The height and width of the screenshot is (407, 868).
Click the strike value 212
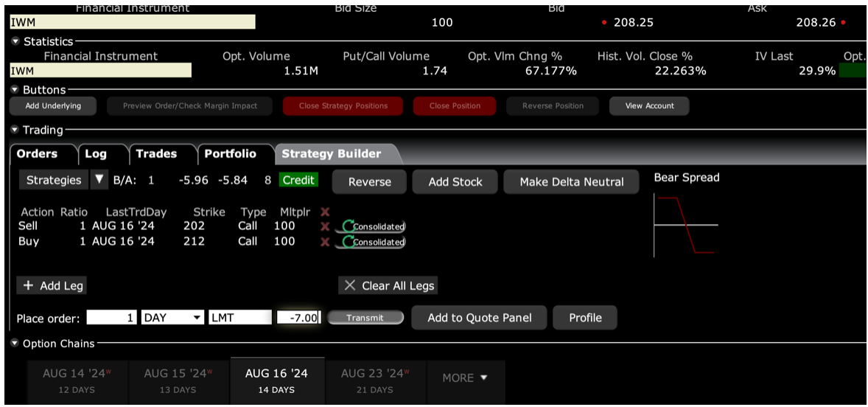coord(195,241)
